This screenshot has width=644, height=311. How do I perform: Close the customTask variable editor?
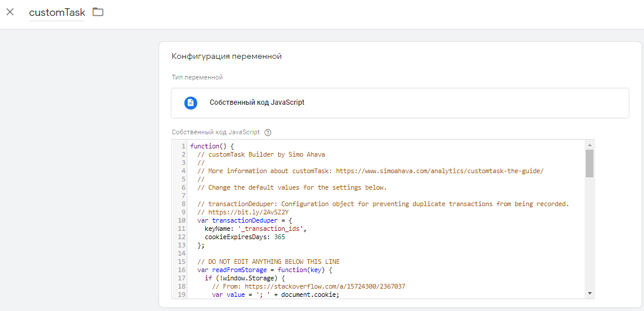click(10, 12)
